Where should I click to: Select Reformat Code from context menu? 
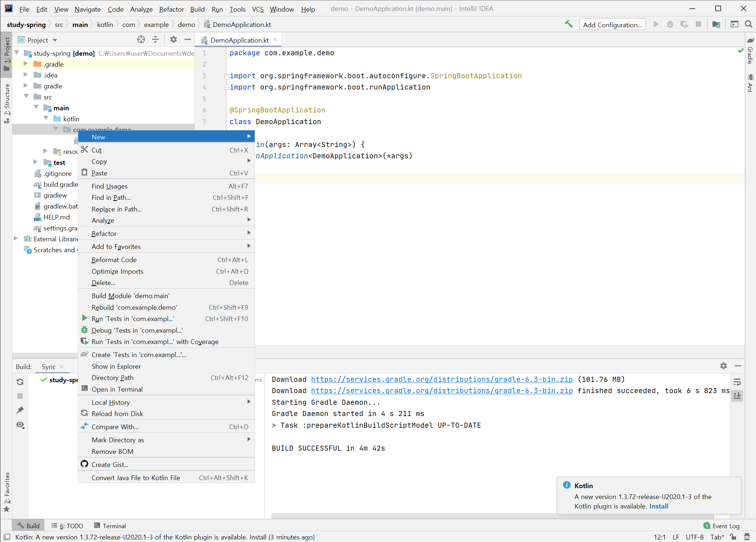click(x=114, y=260)
